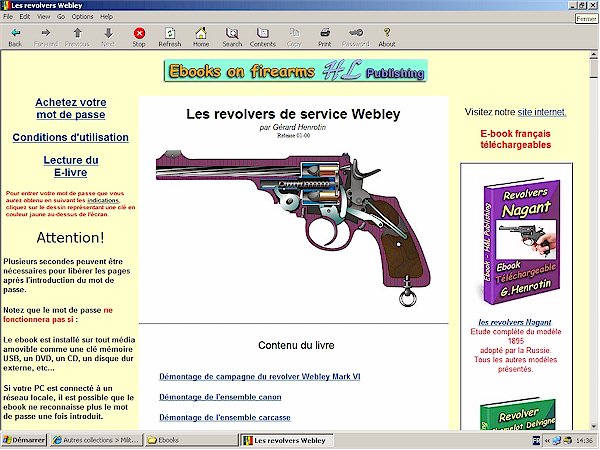The width and height of the screenshot is (600, 450).
Task: Open the Contents icon in toolbar
Action: click(x=263, y=33)
